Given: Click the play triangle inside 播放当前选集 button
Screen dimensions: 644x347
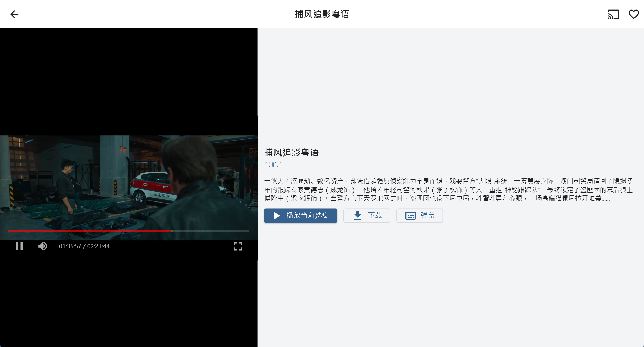Looking at the screenshot, I should (277, 216).
